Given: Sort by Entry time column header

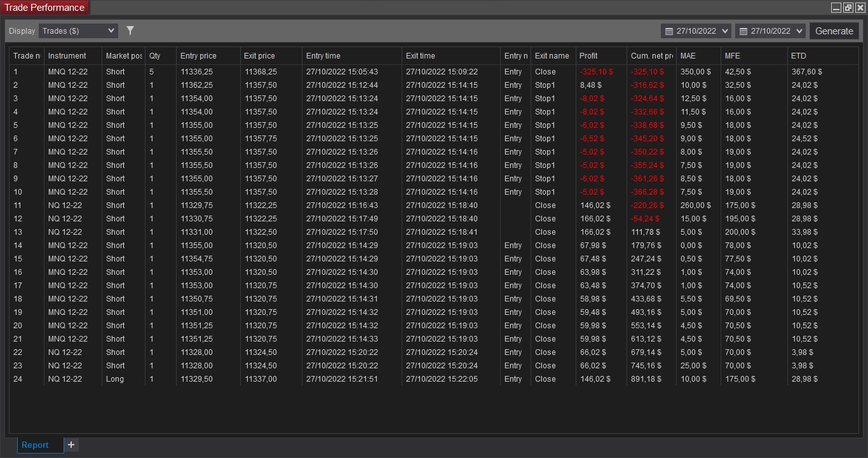Looking at the screenshot, I should [352, 56].
